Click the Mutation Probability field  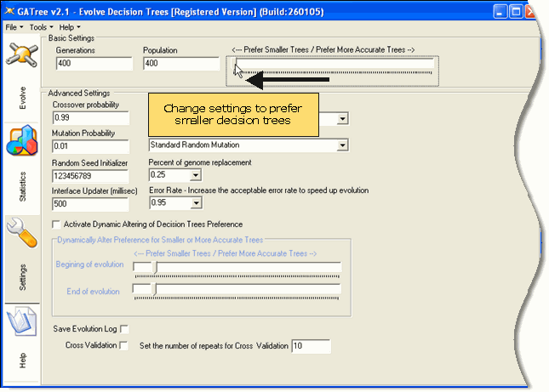tap(91, 146)
